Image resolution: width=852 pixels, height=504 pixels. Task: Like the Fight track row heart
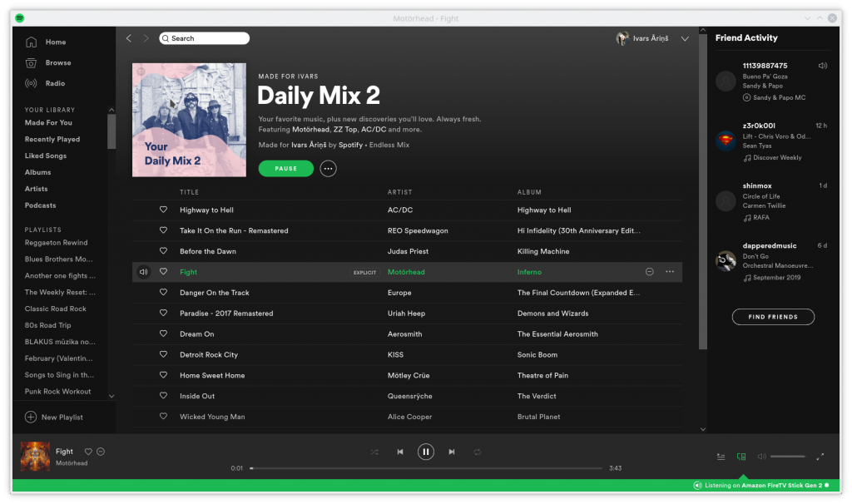pyautogui.click(x=163, y=272)
